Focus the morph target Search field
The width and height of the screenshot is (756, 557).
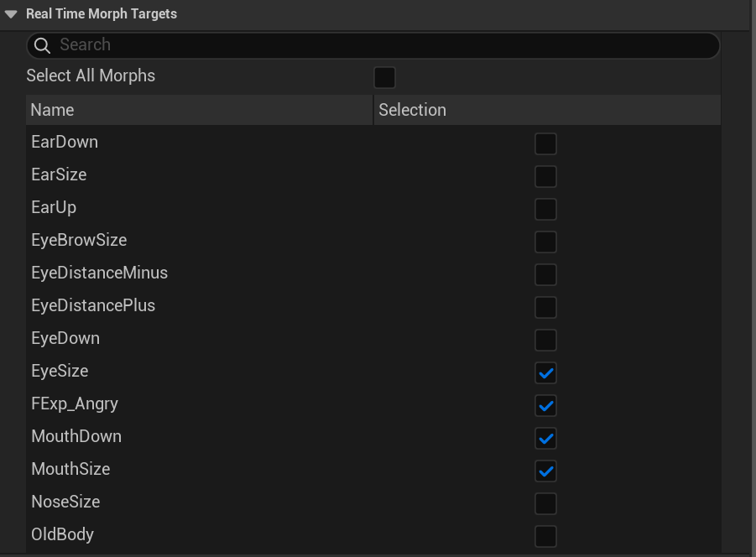[x=373, y=45]
